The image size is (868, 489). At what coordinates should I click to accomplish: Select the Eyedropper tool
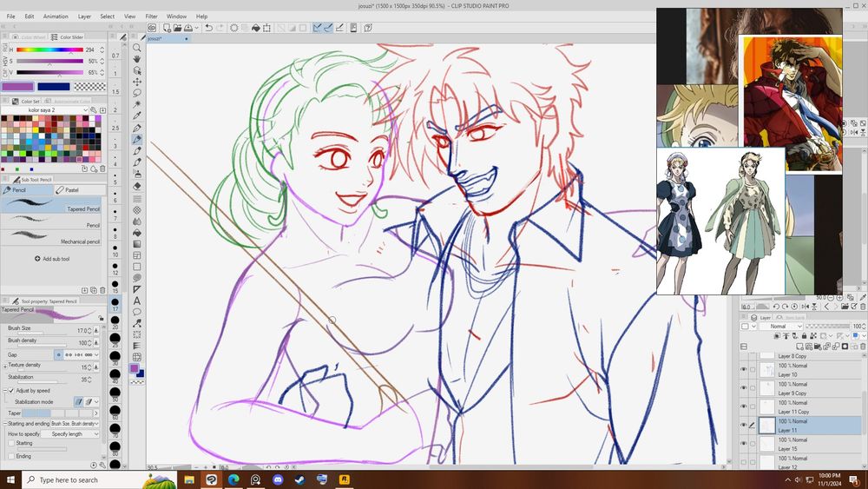(137, 116)
